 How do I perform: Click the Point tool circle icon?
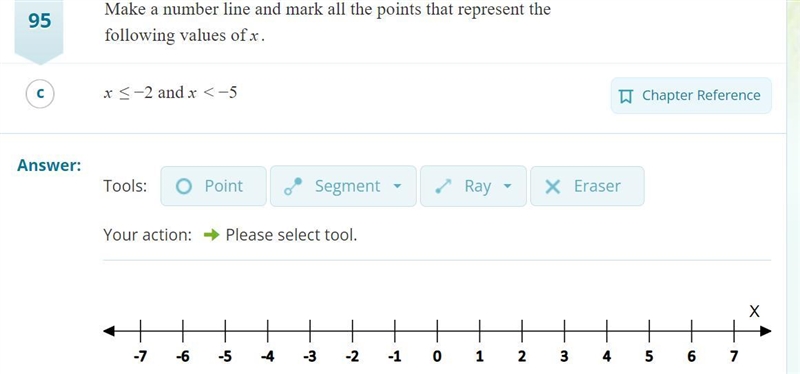pos(184,187)
